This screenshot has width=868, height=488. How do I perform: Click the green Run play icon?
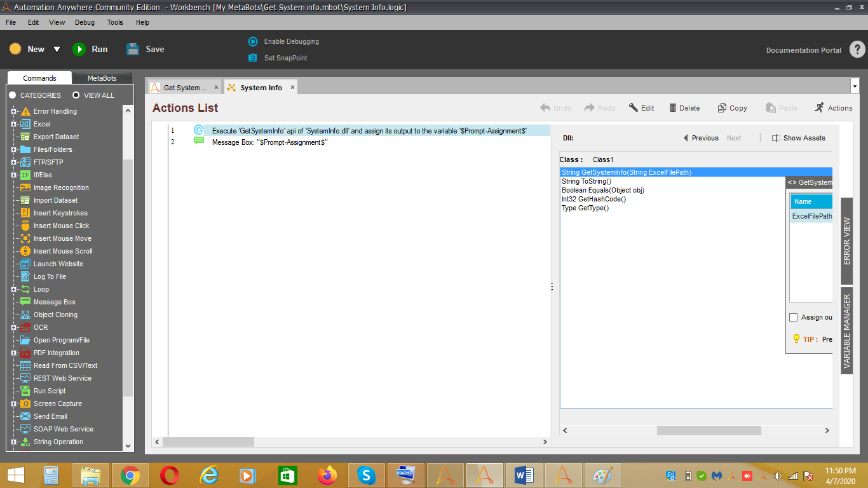click(79, 49)
